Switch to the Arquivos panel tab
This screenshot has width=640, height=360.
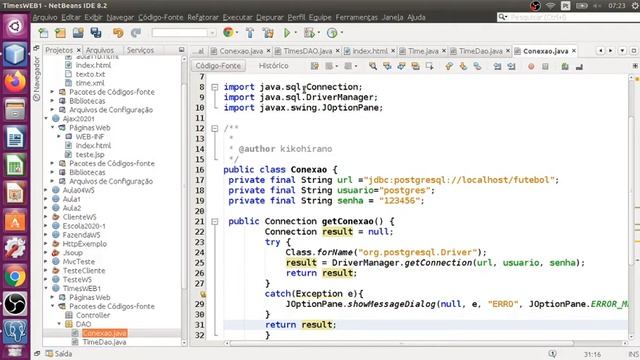(100, 50)
